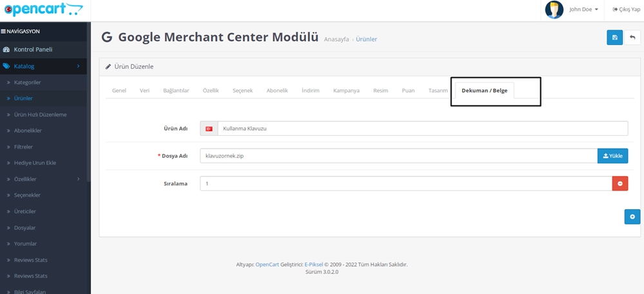Switch to the İndirim tab
Screen dimensions: 644x294
point(310,91)
